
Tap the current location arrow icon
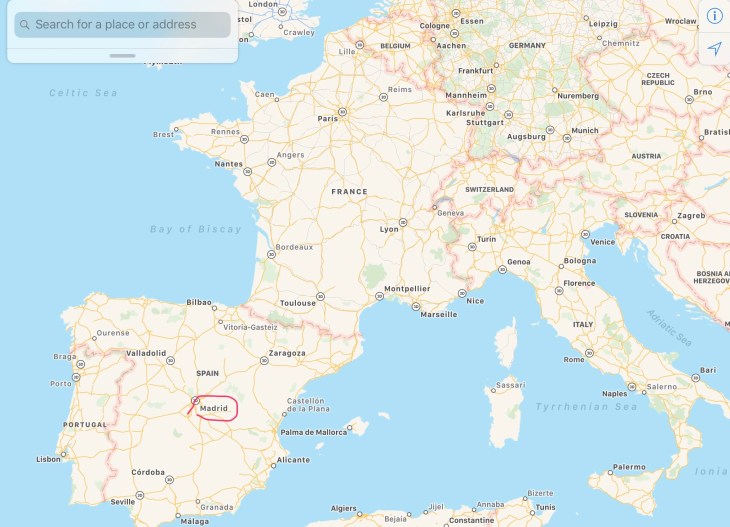tap(715, 48)
